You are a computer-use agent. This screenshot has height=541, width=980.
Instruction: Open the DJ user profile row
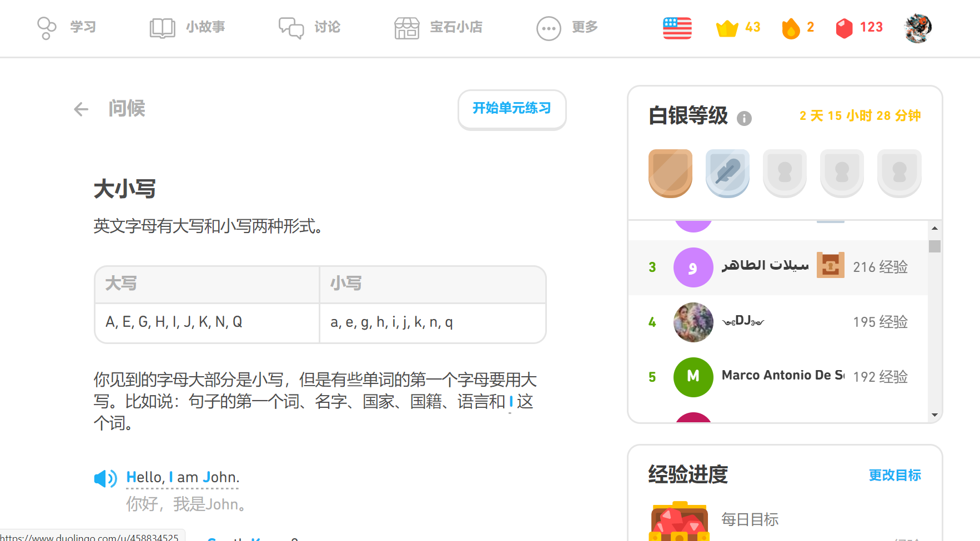tap(778, 322)
